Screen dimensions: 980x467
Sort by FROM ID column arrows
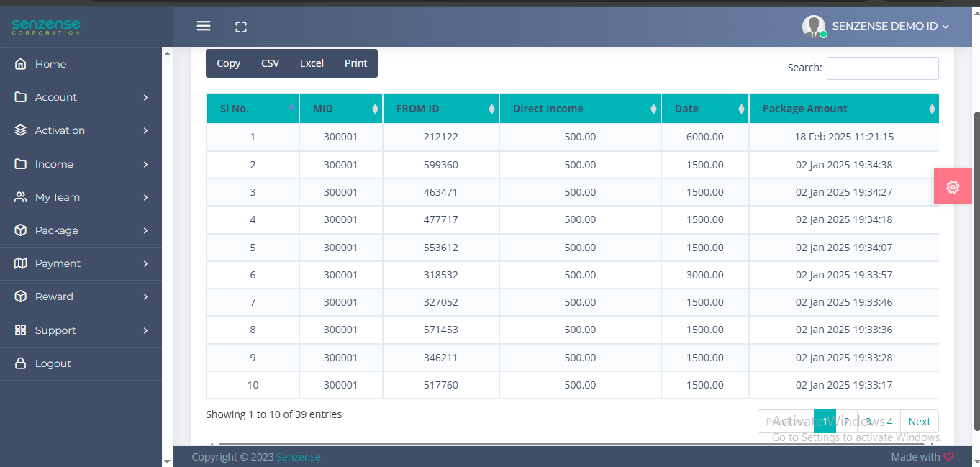click(x=491, y=109)
